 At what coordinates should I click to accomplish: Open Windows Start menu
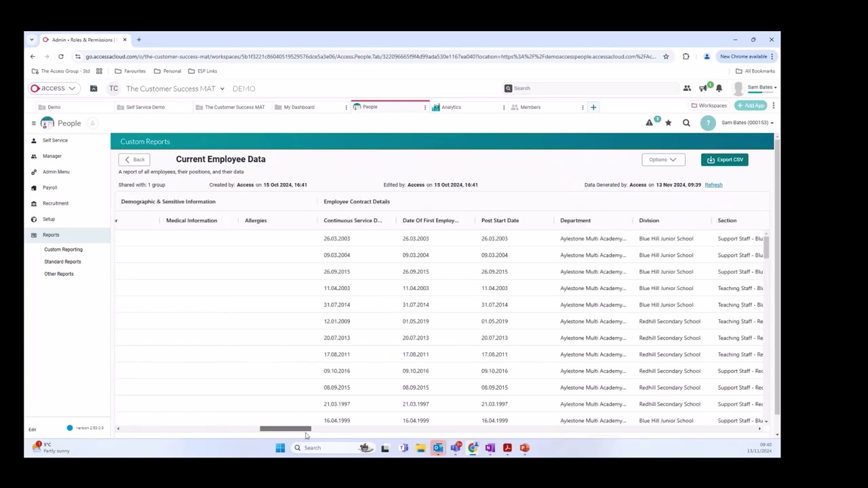[280, 447]
